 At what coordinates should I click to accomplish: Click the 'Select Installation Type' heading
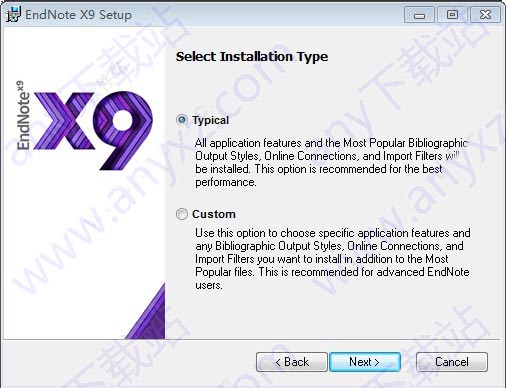(x=252, y=56)
